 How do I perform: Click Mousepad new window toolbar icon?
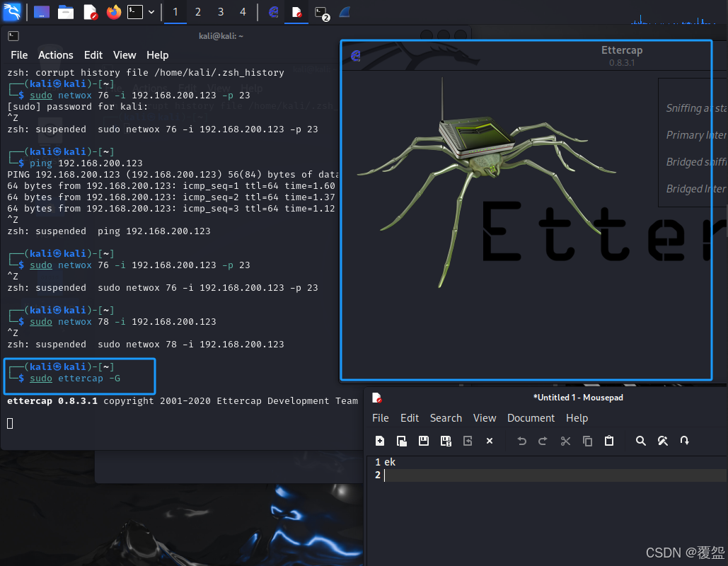pyautogui.click(x=402, y=441)
